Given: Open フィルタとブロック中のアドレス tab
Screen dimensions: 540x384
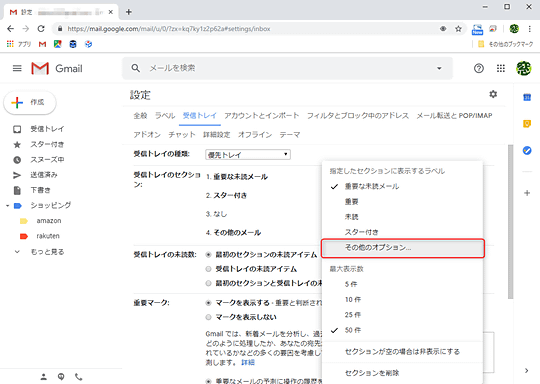Looking at the screenshot, I should click(357, 116).
